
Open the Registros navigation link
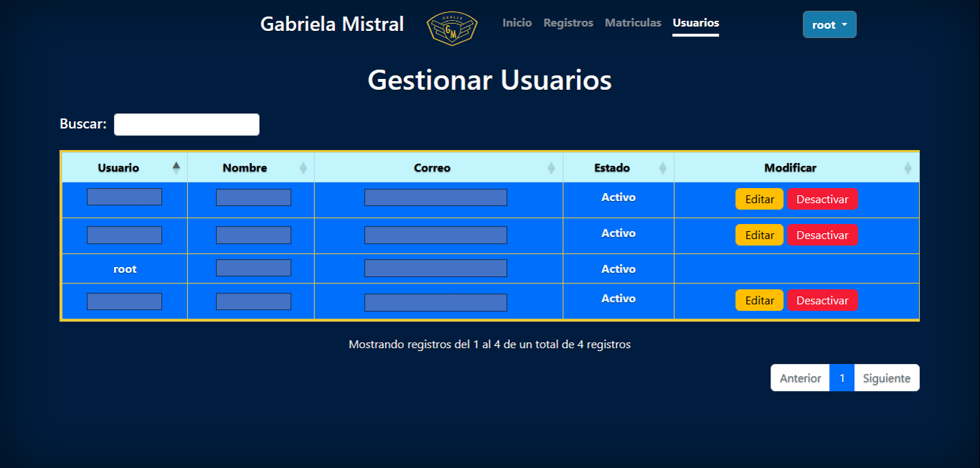click(x=568, y=23)
